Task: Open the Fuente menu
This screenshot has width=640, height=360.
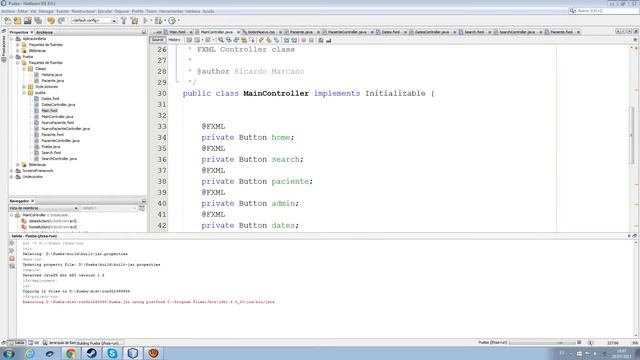Action: pos(62,11)
